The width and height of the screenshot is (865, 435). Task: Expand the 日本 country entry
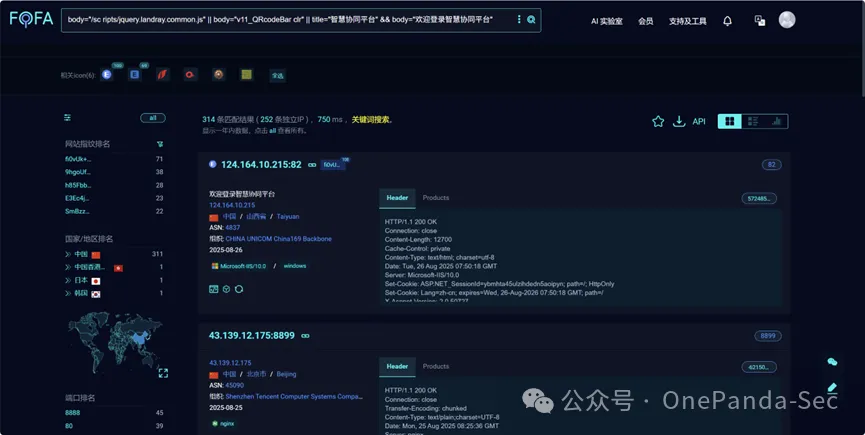68,281
